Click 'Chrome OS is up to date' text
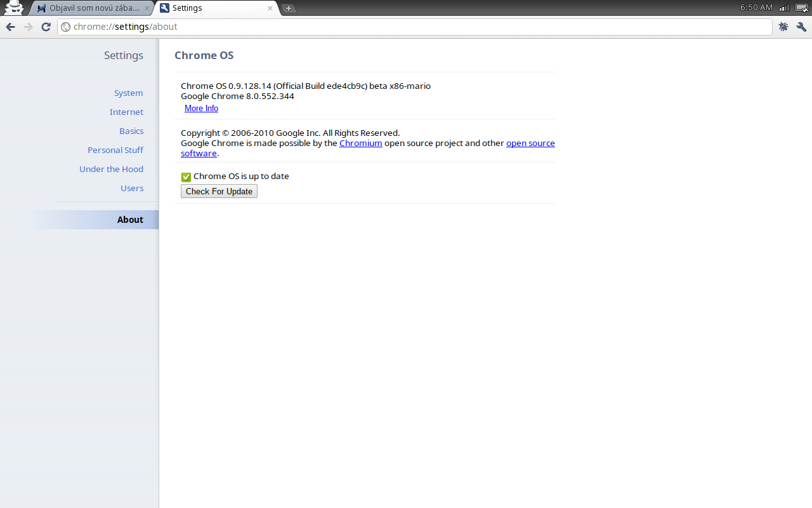The height and width of the screenshot is (508, 812). pos(241,176)
